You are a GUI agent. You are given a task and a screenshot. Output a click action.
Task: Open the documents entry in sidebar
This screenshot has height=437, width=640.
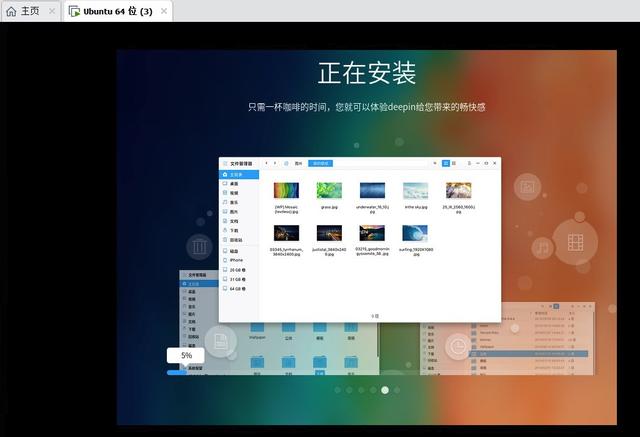[x=239, y=221]
